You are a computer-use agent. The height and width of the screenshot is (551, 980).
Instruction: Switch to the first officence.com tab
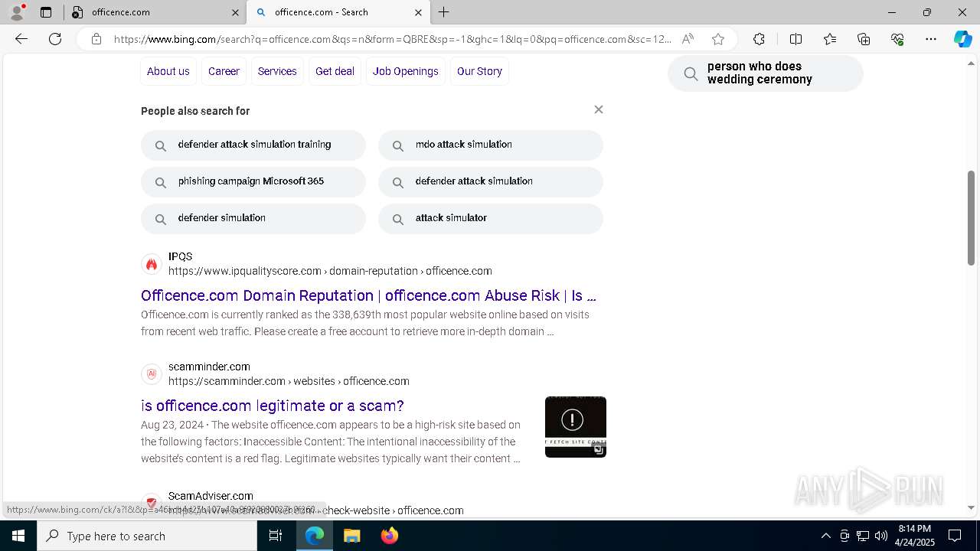pyautogui.click(x=155, y=12)
